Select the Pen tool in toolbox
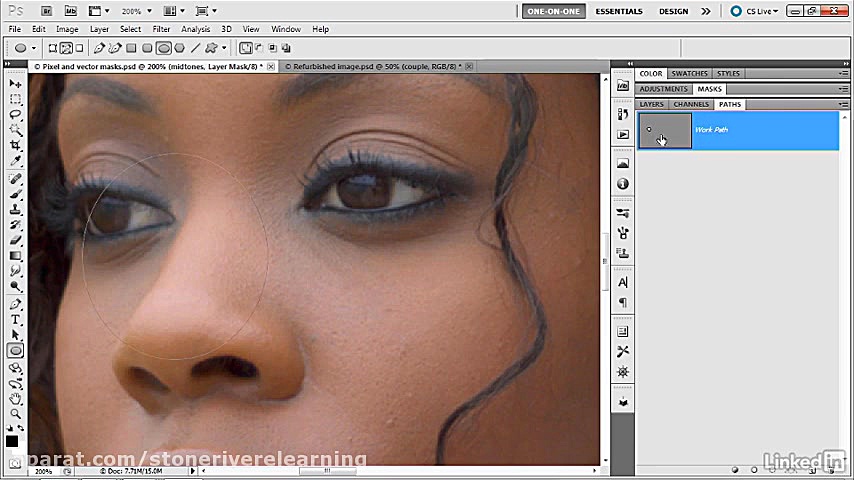The width and height of the screenshot is (854, 480). pos(15,304)
